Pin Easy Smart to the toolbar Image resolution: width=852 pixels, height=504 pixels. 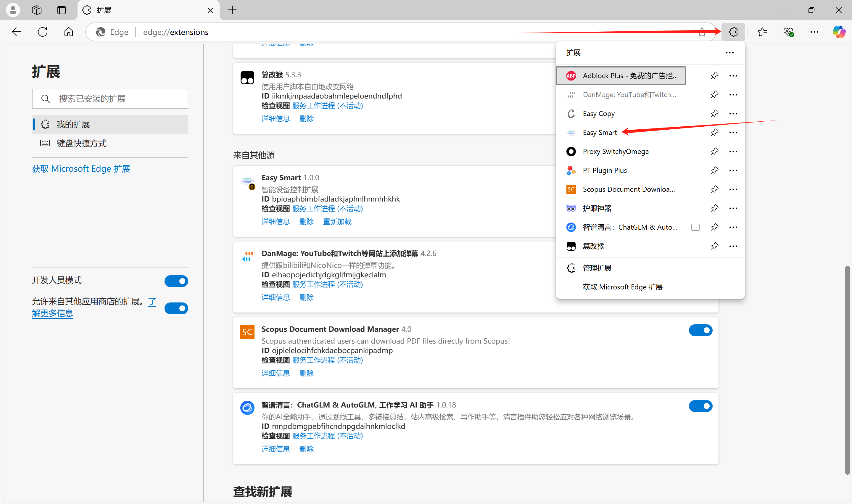point(714,133)
